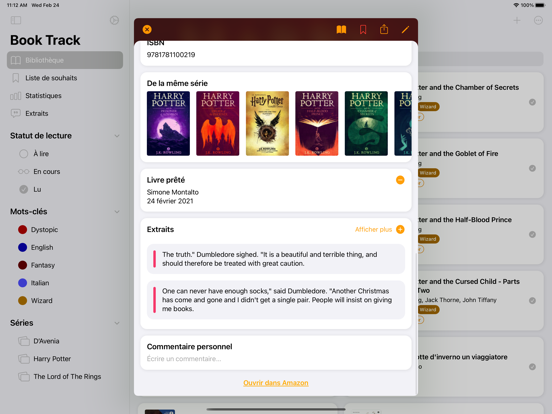Select the English blue keyword swatch
This screenshot has height=414, width=552.
point(23,247)
